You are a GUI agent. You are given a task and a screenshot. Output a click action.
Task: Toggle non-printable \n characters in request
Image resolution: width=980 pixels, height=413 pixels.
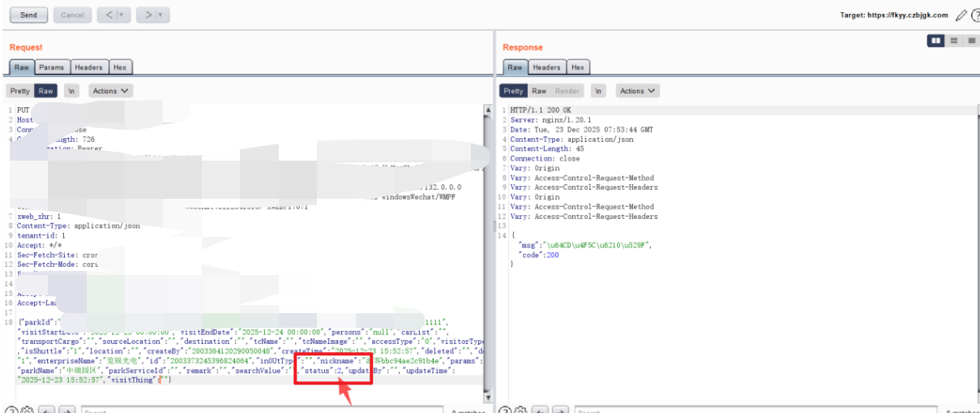pos(72,91)
